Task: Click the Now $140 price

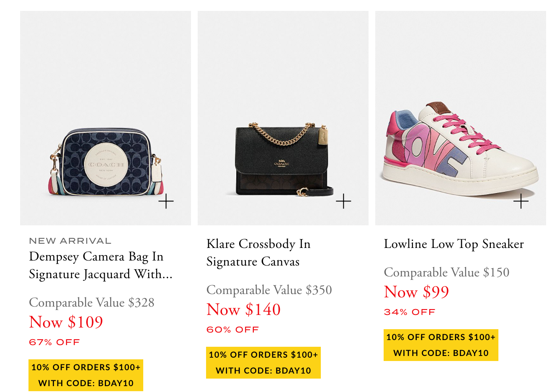Action: 244,309
